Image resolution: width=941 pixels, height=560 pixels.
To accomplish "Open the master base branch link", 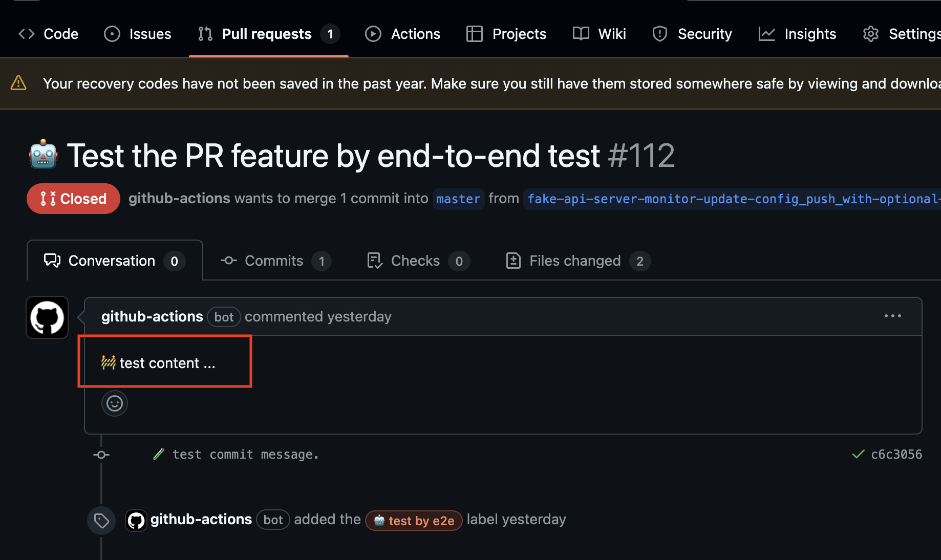I will [458, 199].
